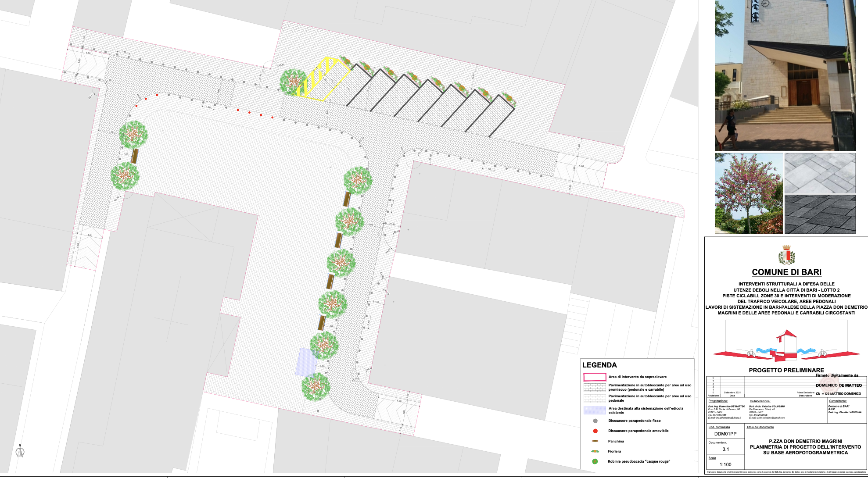Click the Panchina bench symbol in legend
The image size is (868, 478).
pos(595,441)
